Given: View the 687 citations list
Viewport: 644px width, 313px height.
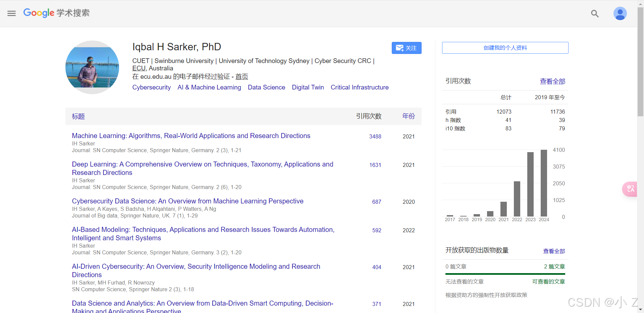Looking at the screenshot, I should (x=377, y=202).
